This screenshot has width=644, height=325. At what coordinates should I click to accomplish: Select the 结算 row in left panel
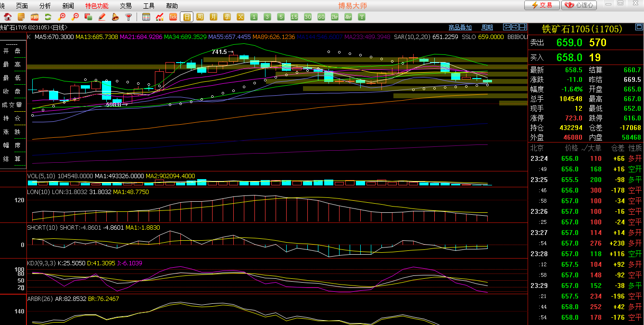pyautogui.click(x=13, y=159)
